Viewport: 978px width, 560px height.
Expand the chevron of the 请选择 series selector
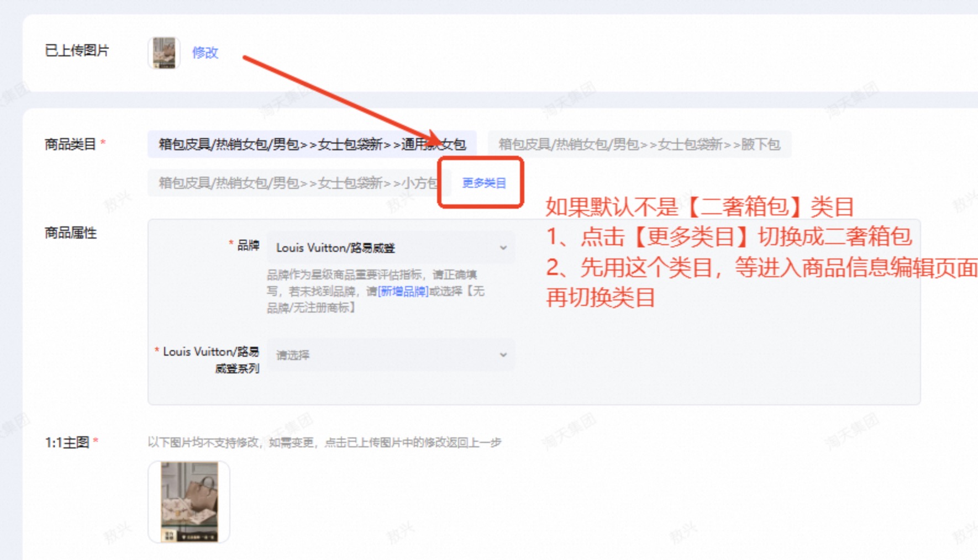click(503, 355)
